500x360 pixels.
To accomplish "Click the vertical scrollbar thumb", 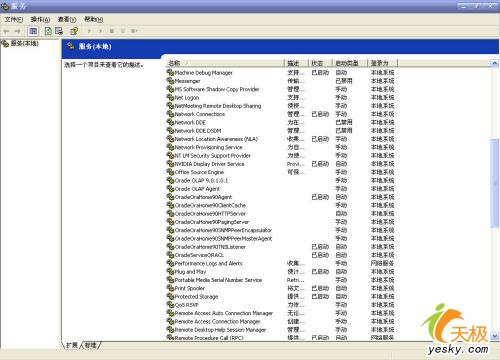I will coord(495,183).
